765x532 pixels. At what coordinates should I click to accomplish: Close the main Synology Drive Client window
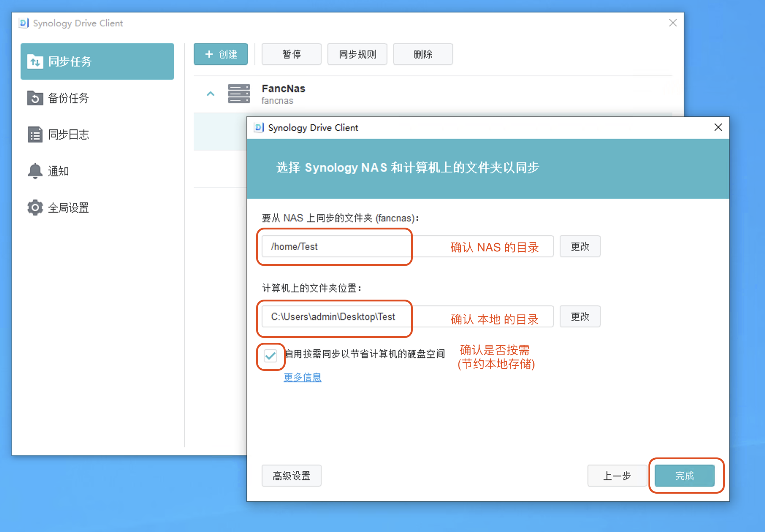click(x=673, y=23)
